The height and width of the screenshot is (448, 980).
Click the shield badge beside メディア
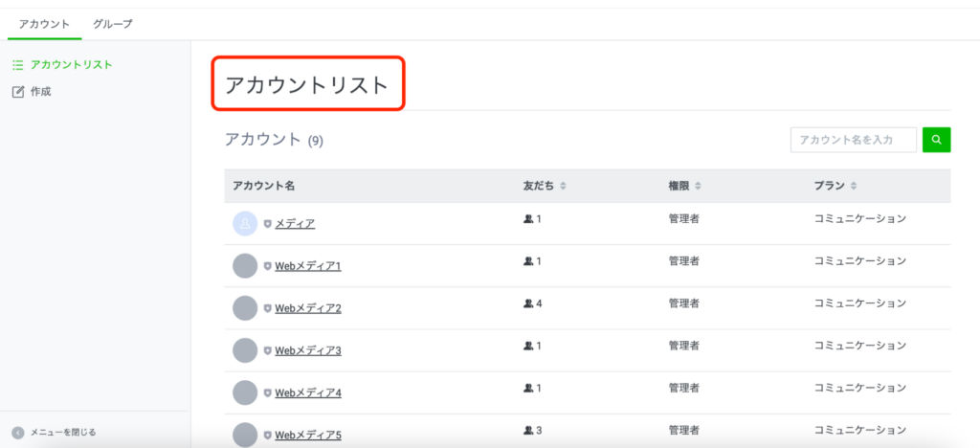268,224
